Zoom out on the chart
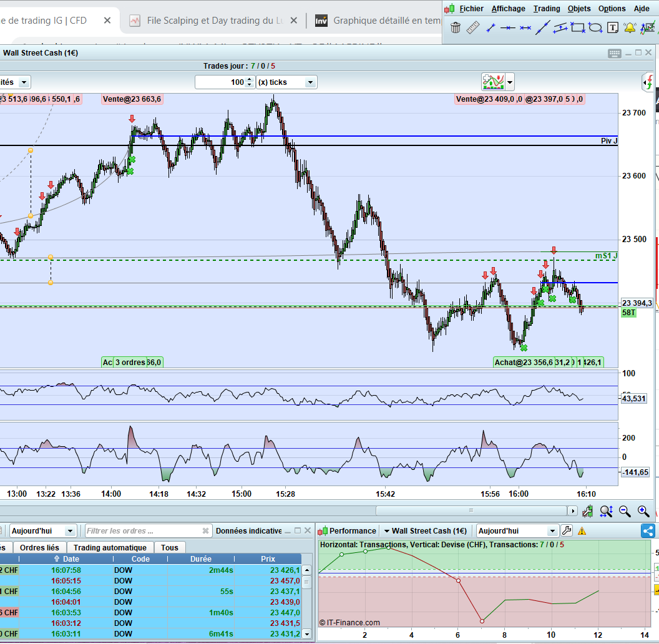The image size is (659, 644). [625, 511]
